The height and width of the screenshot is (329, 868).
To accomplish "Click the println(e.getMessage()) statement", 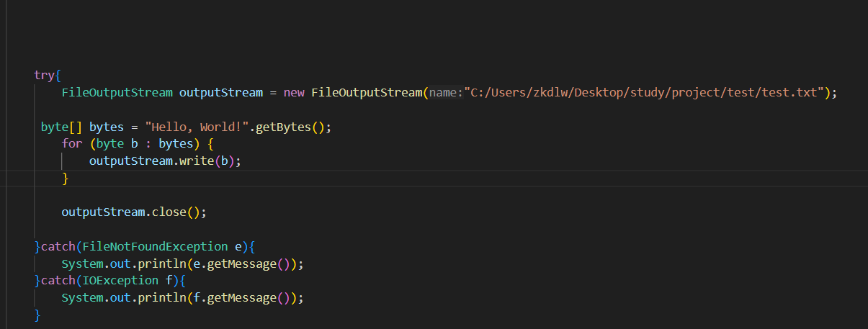I will [x=182, y=263].
